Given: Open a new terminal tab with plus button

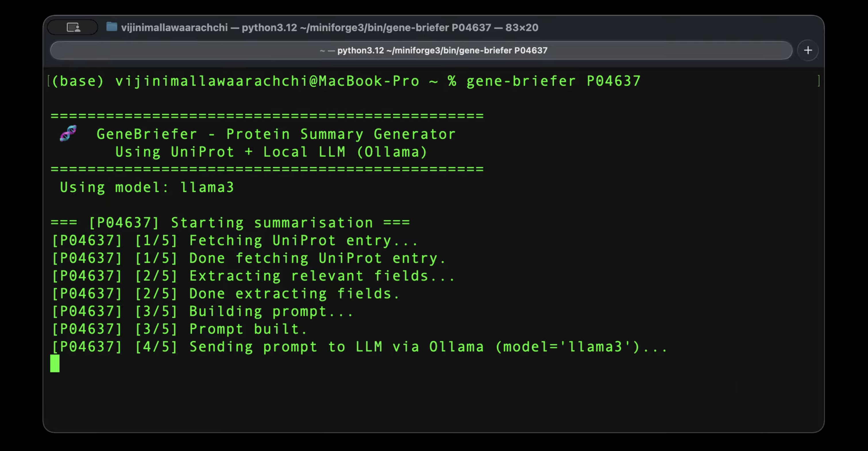Looking at the screenshot, I should [x=808, y=51].
